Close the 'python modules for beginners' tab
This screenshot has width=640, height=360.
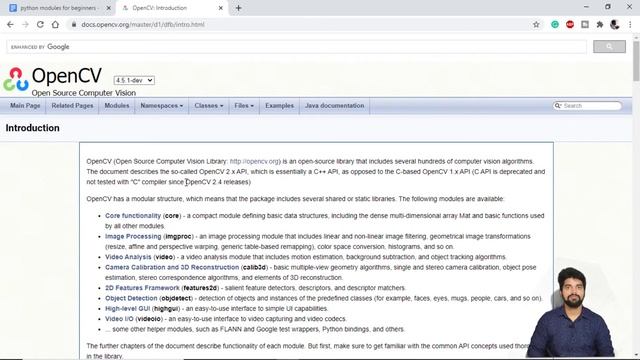point(109,8)
